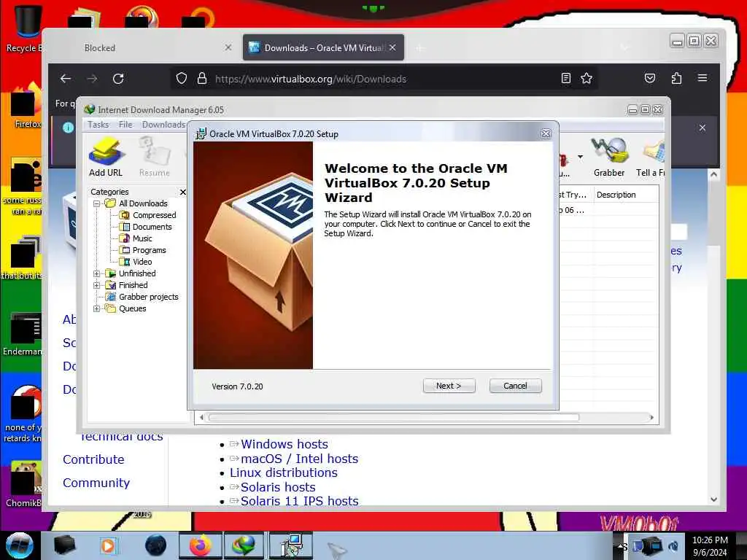Close the Blocked tab
The height and width of the screenshot is (560, 747).
[x=228, y=47]
